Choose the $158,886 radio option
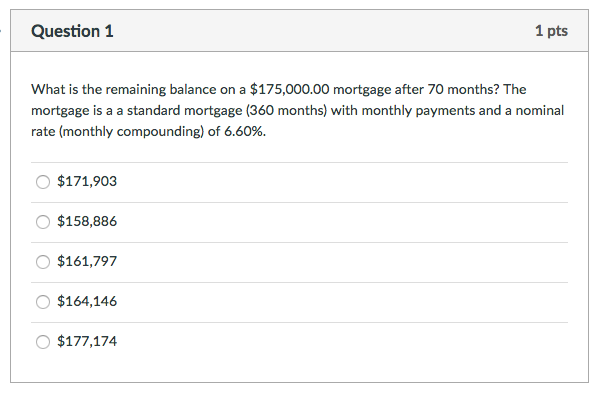Viewport: 613px width, 401px height. 43,222
